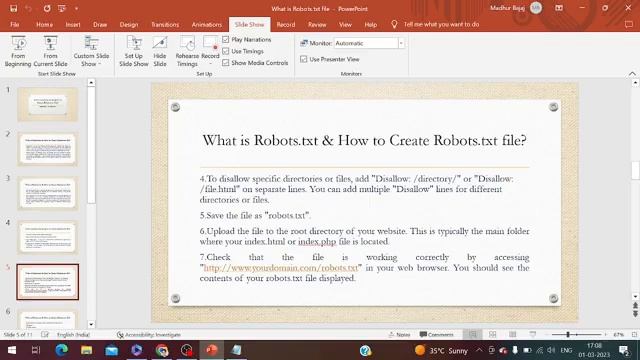Switch to the Transitions tab
Viewport: 640px width, 360px height.
point(165,24)
